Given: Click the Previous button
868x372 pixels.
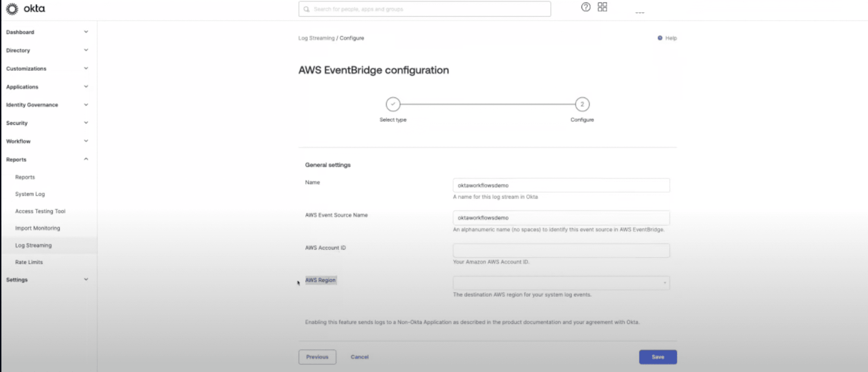Looking at the screenshot, I should [x=317, y=357].
